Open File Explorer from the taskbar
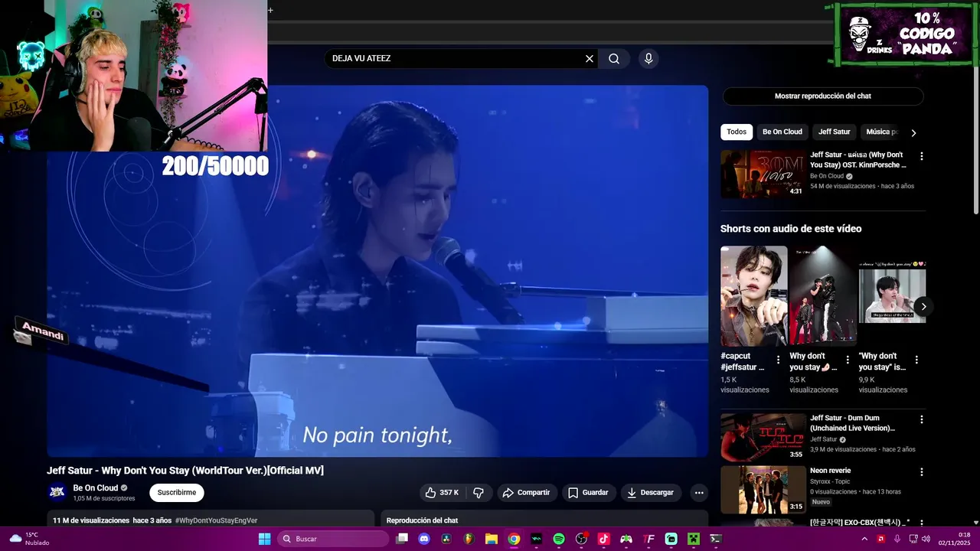The width and height of the screenshot is (980, 551). (492, 539)
